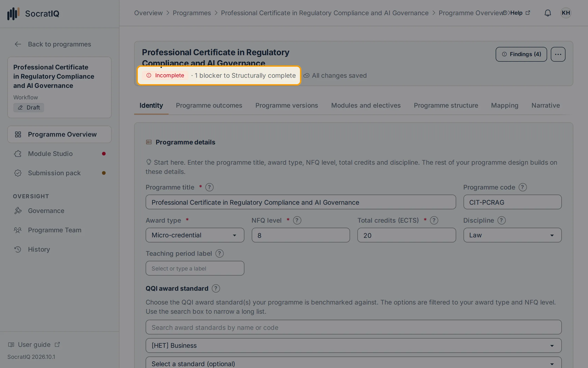Click the SocratIQ logo icon
Image resolution: width=588 pixels, height=368 pixels.
13,13
